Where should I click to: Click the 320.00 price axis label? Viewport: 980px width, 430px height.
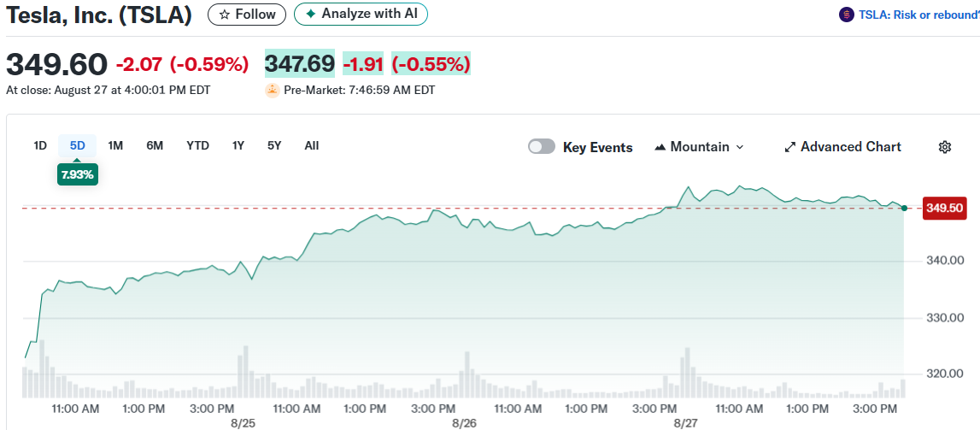[x=944, y=374]
